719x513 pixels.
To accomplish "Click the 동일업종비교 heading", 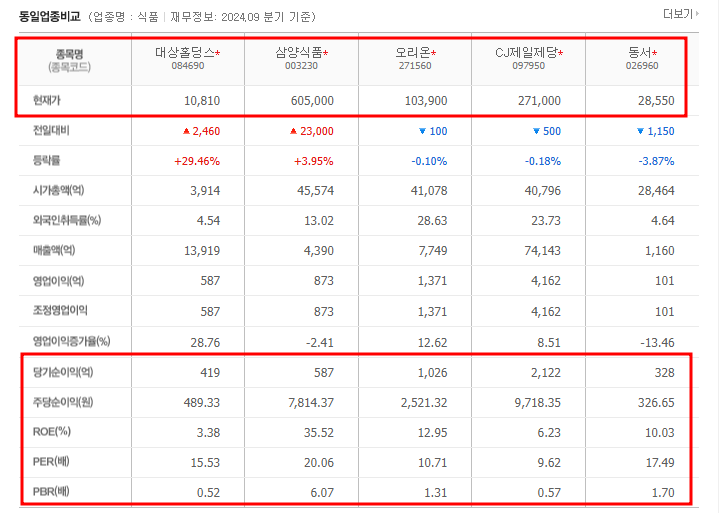I will click(50, 17).
